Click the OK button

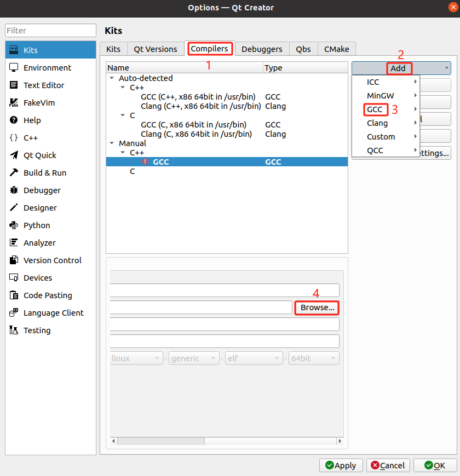click(x=435, y=465)
